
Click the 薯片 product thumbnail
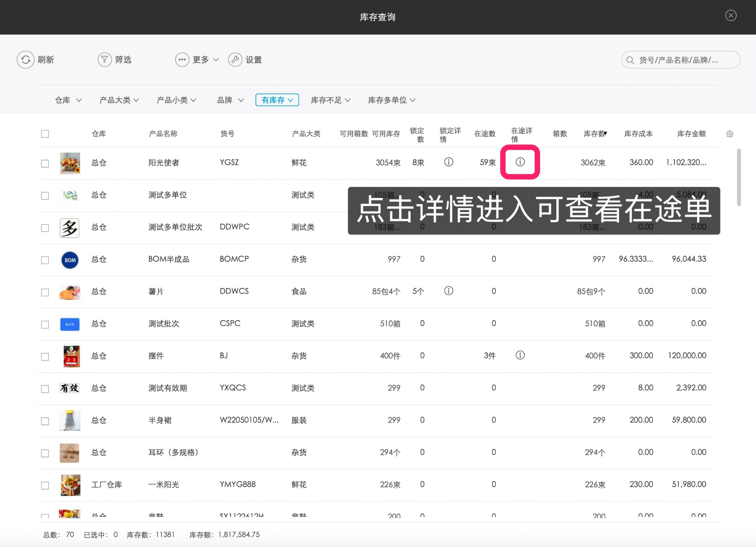(70, 292)
